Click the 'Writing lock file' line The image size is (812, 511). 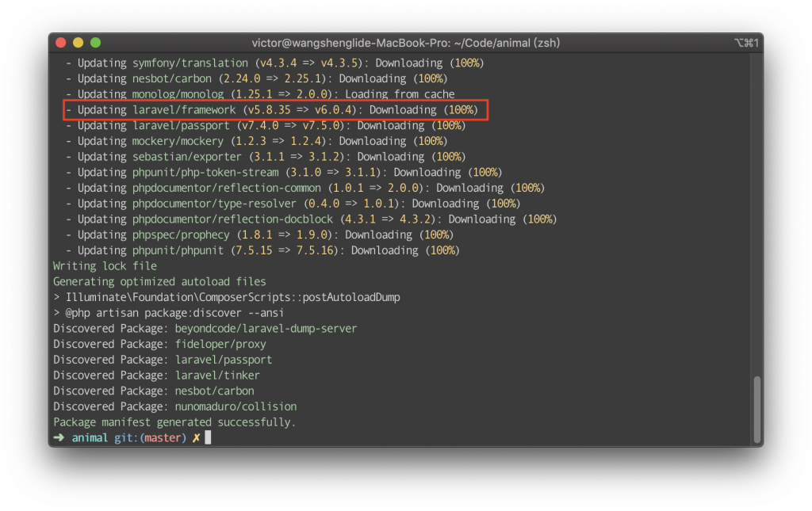tap(105, 266)
